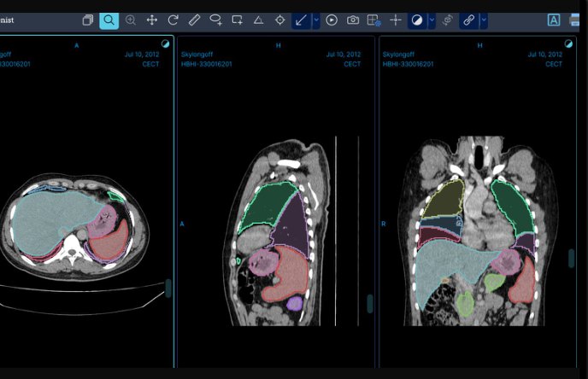Expand the contrast tool dropdown
The width and height of the screenshot is (588, 379).
click(432, 20)
